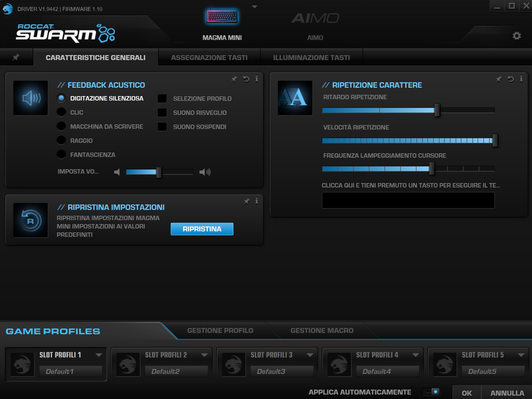Screen dimensions: 532x399
Task: Click the mute speaker icon by volume slider
Action: [117, 172]
